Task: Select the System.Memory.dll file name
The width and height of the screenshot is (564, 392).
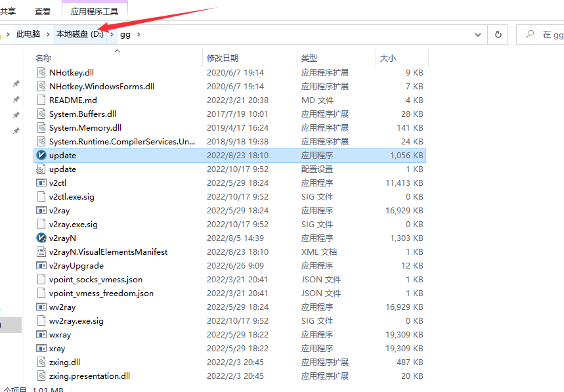Action: pos(85,127)
